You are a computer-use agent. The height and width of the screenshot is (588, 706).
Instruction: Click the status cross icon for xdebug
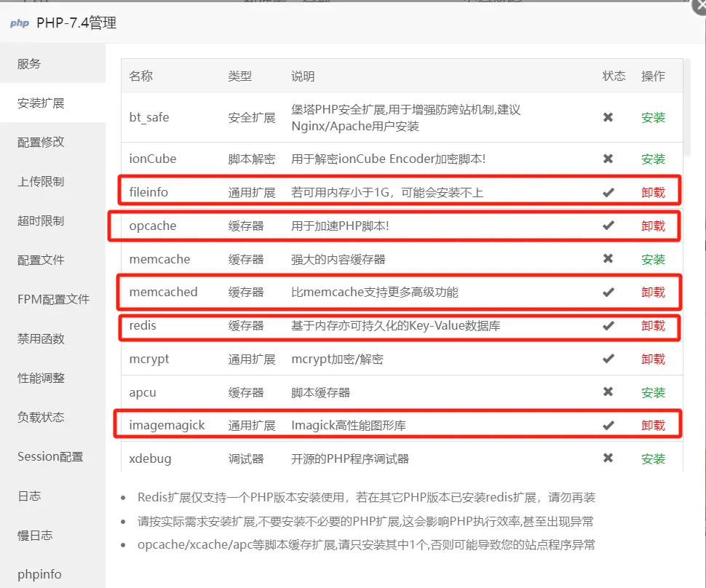pos(608,458)
